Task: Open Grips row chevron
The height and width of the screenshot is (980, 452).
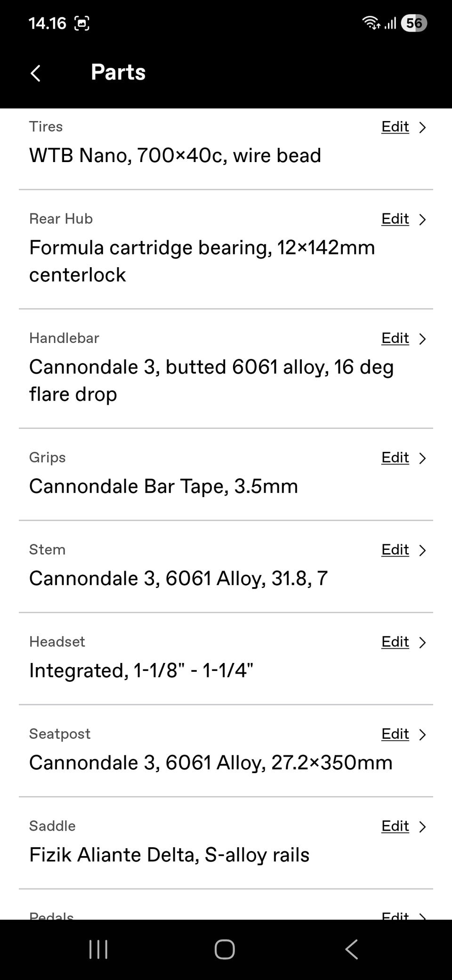Action: [422, 458]
